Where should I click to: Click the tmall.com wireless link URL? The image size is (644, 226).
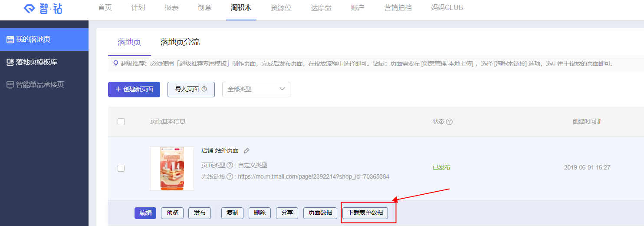point(314,177)
